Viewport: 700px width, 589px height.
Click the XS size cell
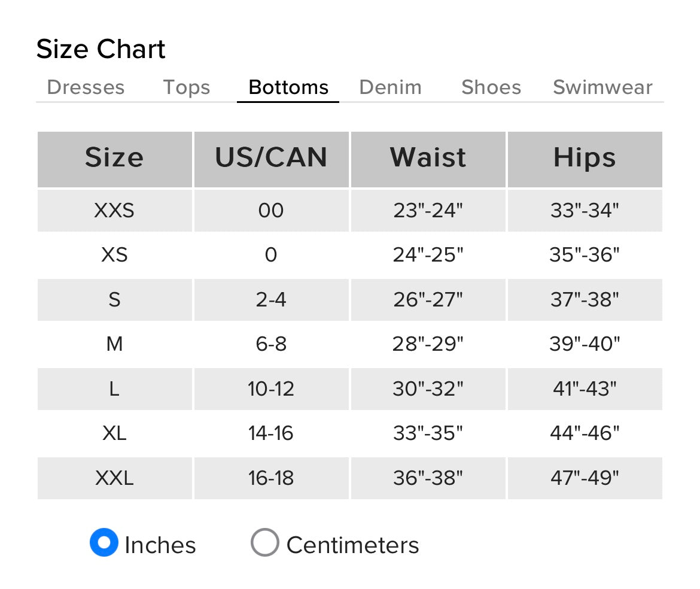114,255
